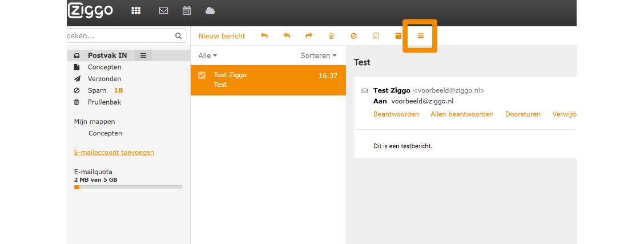
Task: Open the calendar icon in the top bar
Action: (x=187, y=10)
